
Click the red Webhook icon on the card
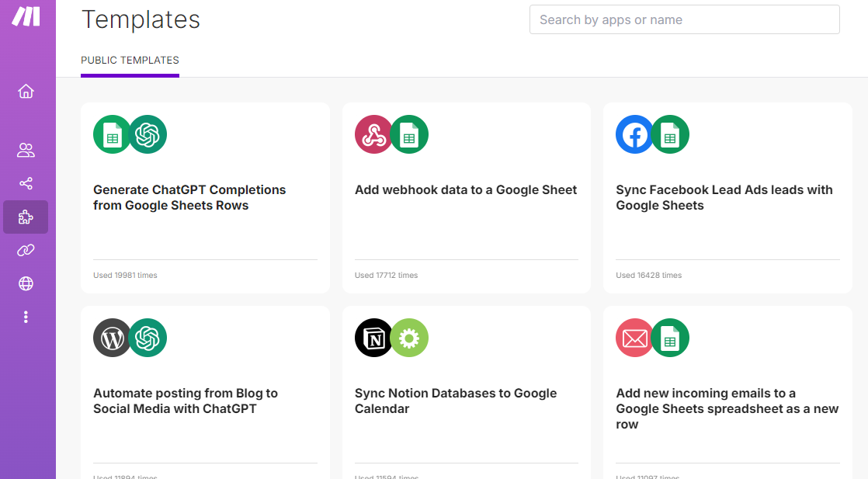click(x=373, y=135)
